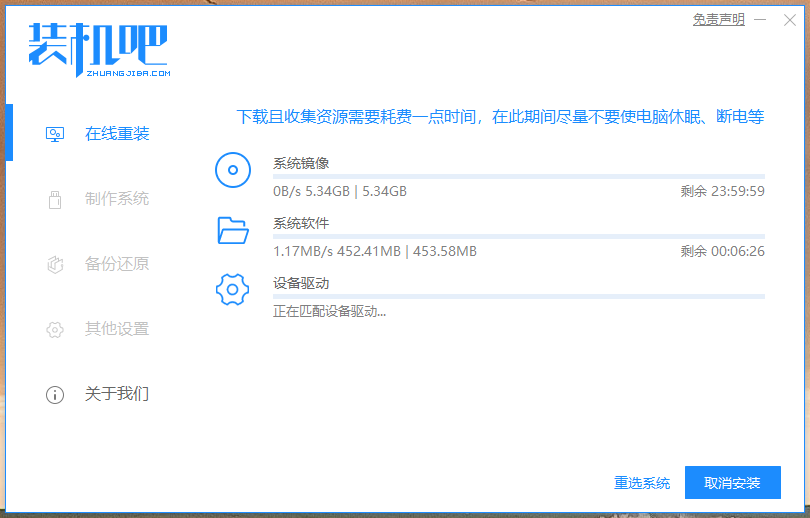Click the info icon beside 关于我们

click(x=56, y=395)
